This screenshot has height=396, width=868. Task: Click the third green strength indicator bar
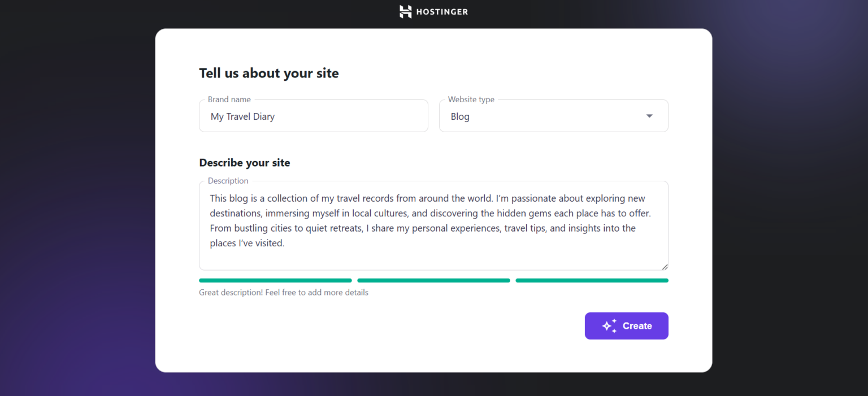coord(592,280)
